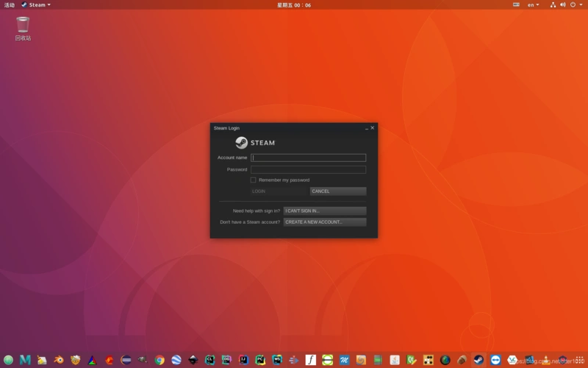Screen dimensions: 588x368
Task: Open the dark Earth globe dock icon
Action: click(x=445, y=360)
